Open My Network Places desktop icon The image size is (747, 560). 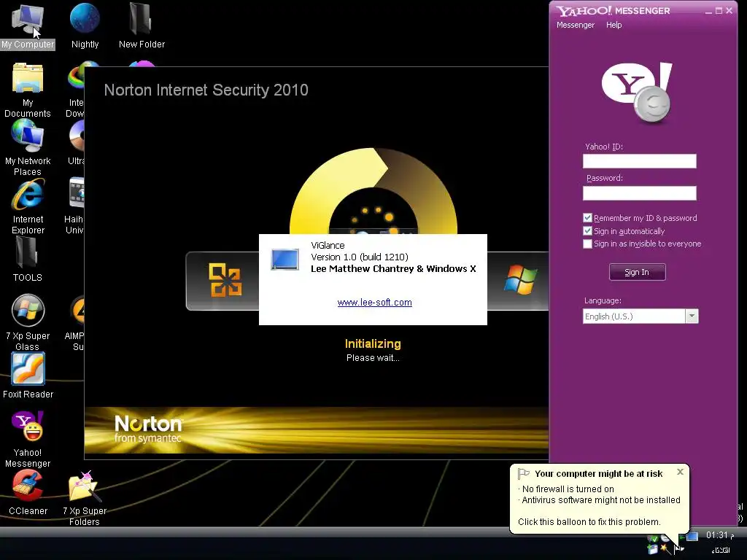pos(28,147)
